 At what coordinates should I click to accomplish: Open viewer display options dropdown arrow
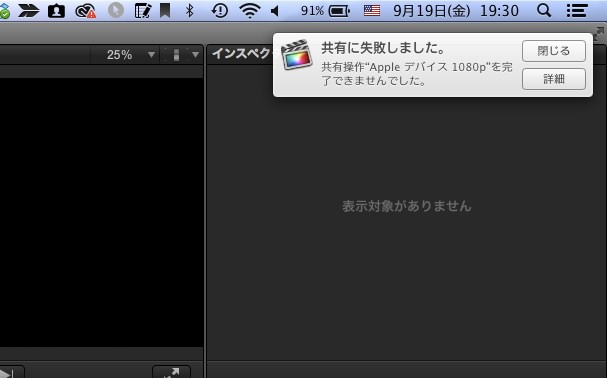tap(195, 55)
